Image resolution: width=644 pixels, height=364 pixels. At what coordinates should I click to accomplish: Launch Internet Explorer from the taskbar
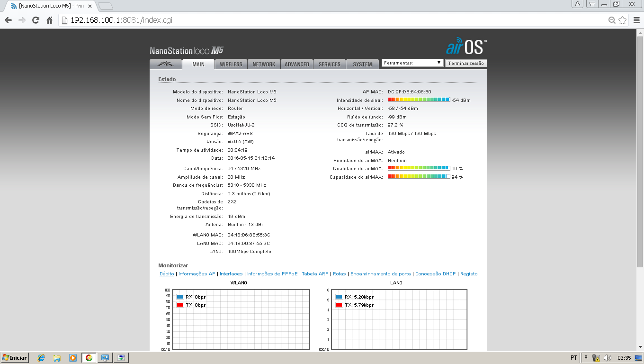[41, 358]
